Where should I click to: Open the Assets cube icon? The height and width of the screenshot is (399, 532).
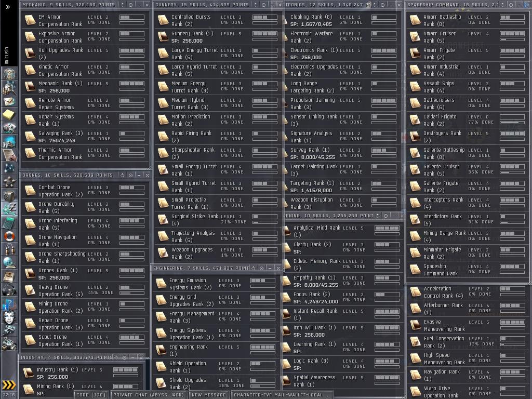click(9, 195)
